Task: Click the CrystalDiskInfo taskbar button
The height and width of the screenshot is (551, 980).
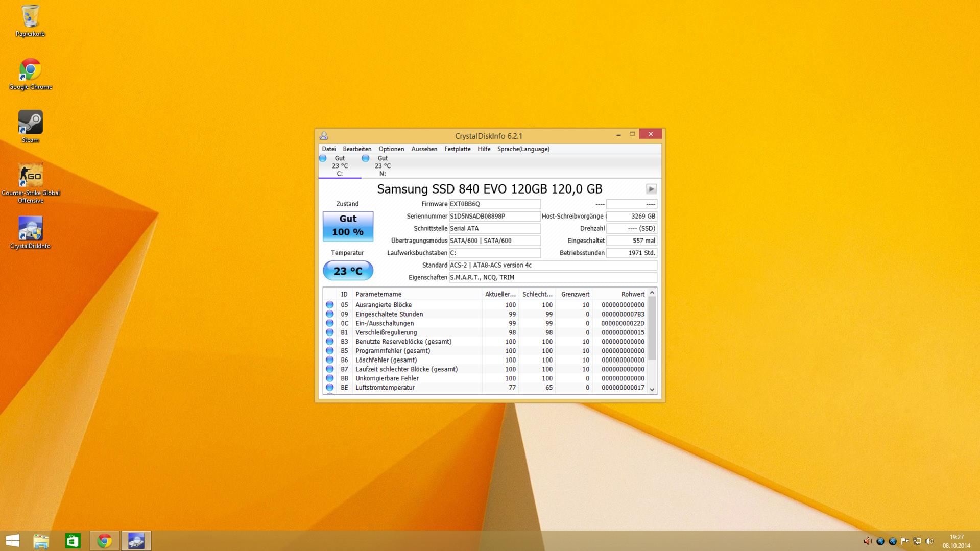Action: point(136,541)
